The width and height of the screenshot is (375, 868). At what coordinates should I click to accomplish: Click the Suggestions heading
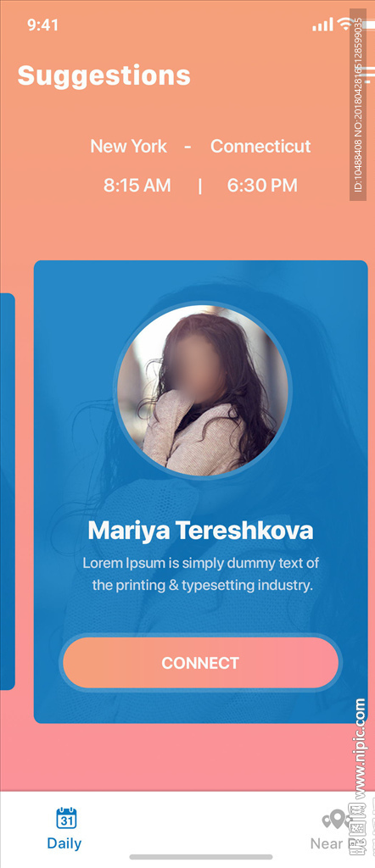(x=104, y=75)
